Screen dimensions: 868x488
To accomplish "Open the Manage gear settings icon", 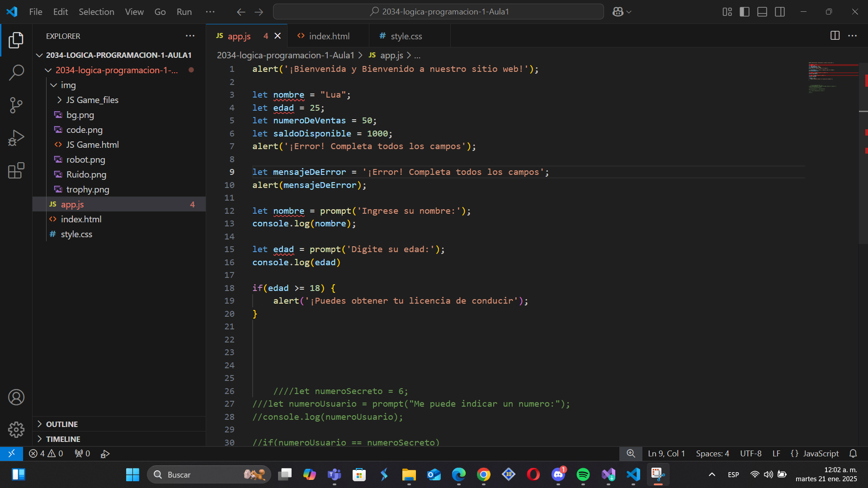I will coord(16,430).
